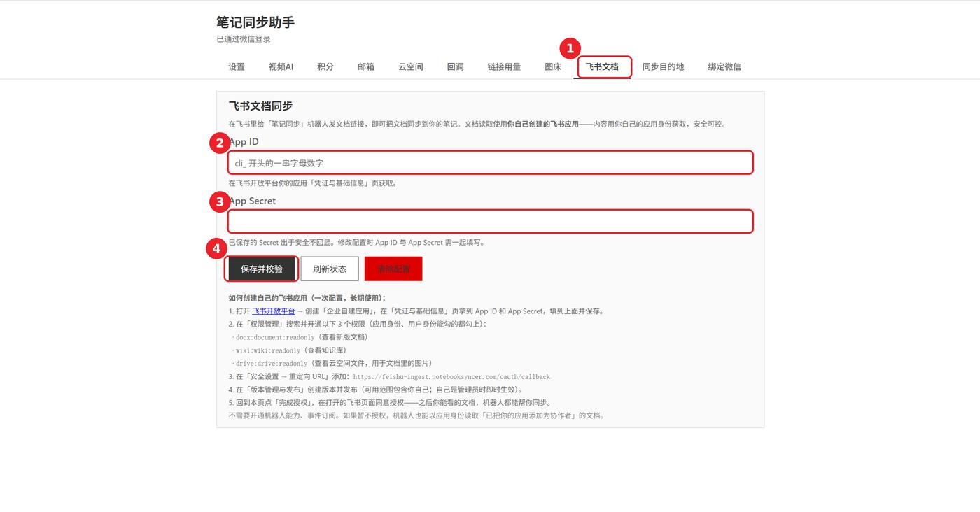Click the oauth/callback redirect URL text
Screen dimensions: 980x512
[451, 377]
